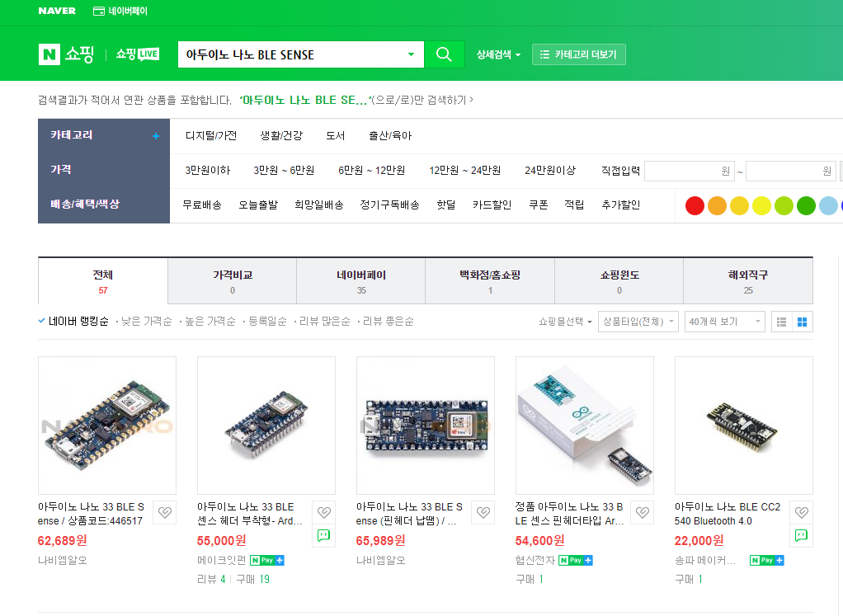Switch to the 백화점/홈쇼핑 tab
Viewport: 843px width, 616px height.
pos(490,281)
